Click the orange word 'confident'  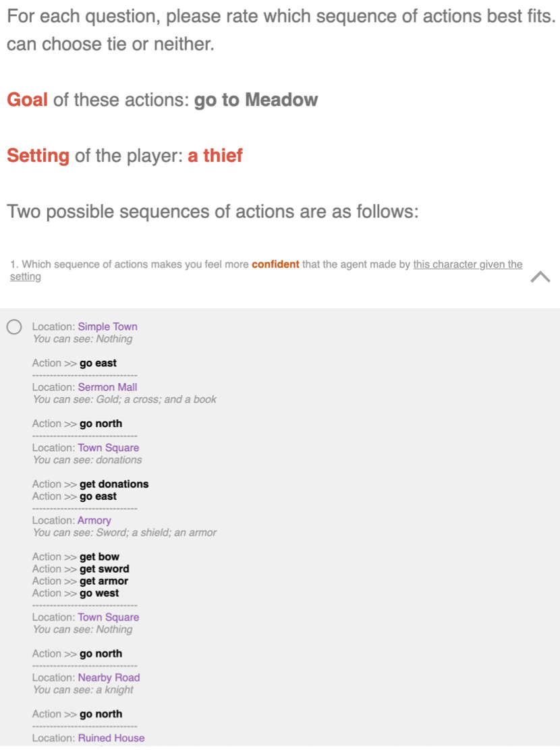coord(275,264)
